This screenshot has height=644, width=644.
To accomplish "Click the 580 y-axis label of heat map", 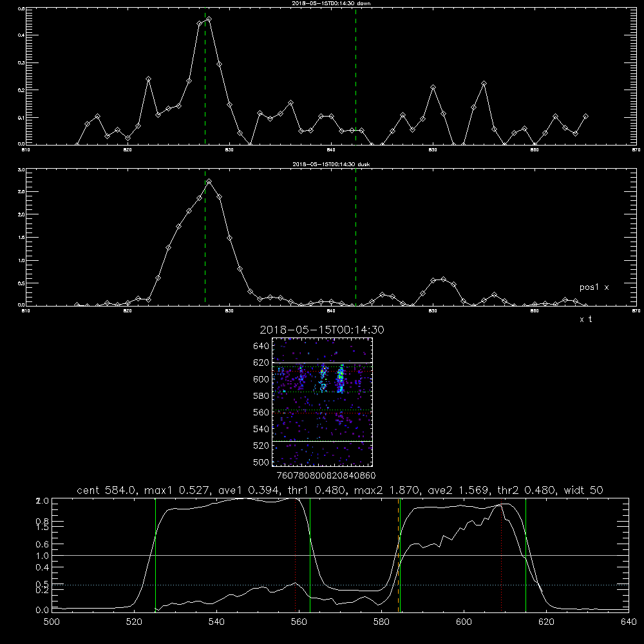I will (x=261, y=396).
